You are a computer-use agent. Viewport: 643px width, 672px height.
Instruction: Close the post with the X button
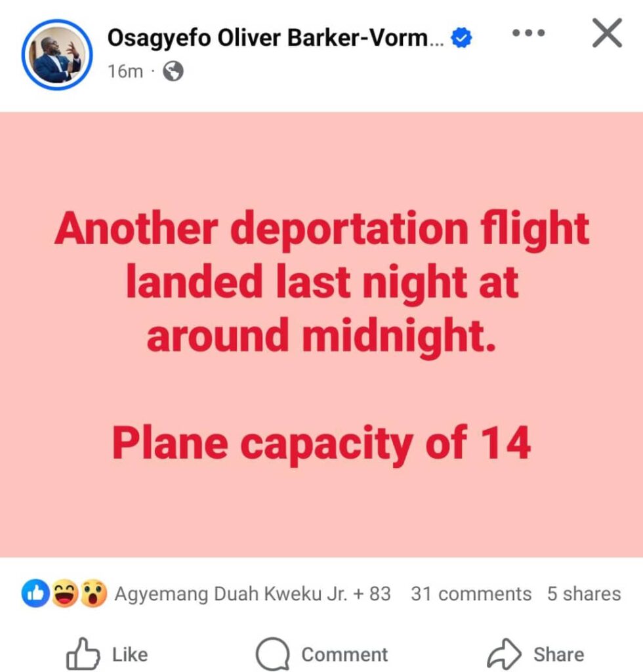tap(606, 33)
